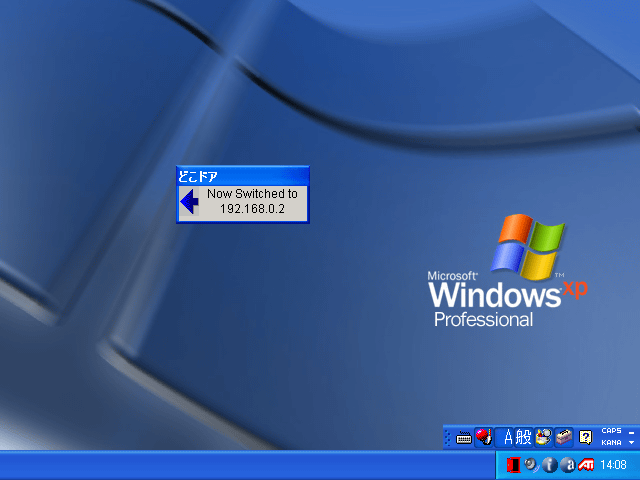Click the "Now Switched to" message text
Screen dimensions: 640x480
tap(252, 193)
